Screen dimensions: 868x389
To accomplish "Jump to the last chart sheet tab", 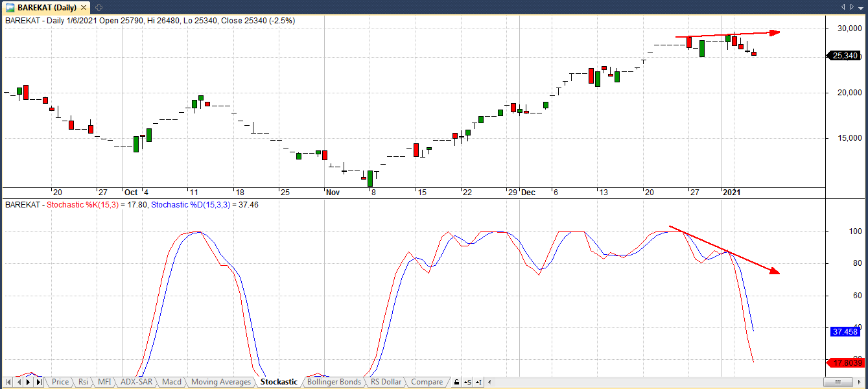I will click(x=40, y=383).
